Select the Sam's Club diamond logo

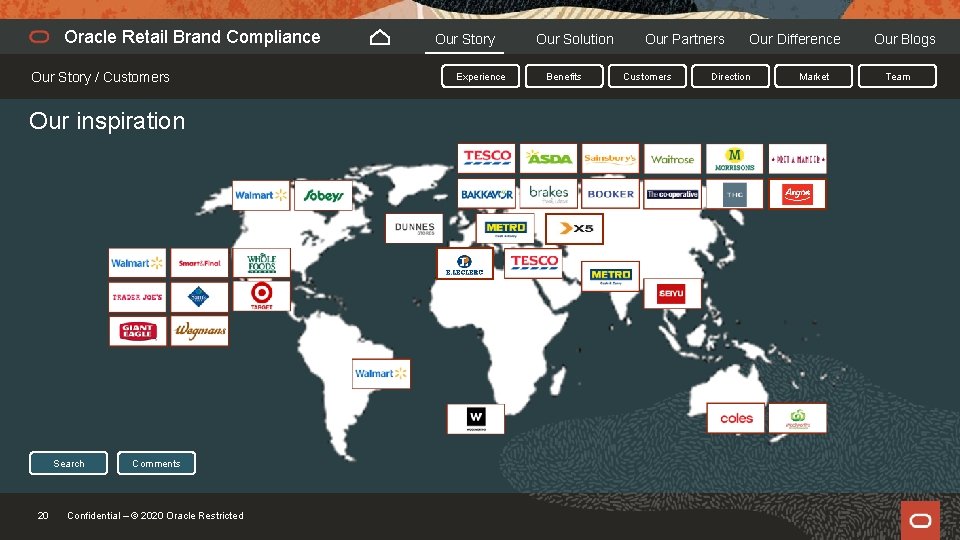coord(200,297)
